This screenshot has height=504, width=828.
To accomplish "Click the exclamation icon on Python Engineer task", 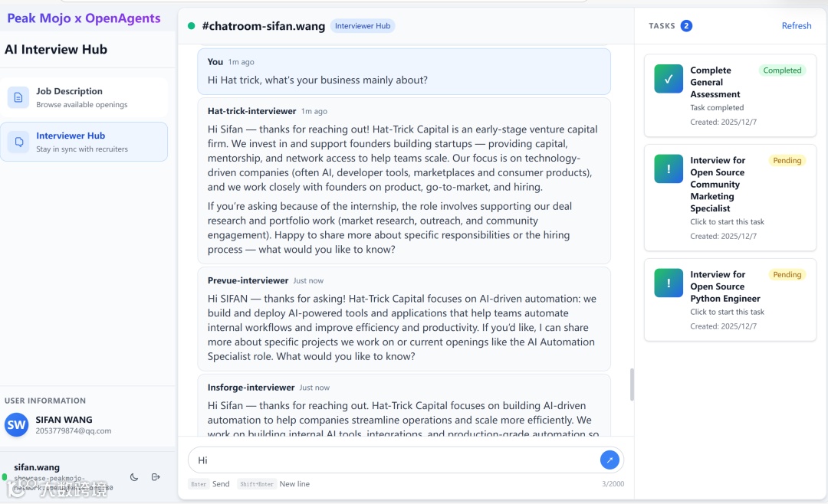I will [669, 283].
